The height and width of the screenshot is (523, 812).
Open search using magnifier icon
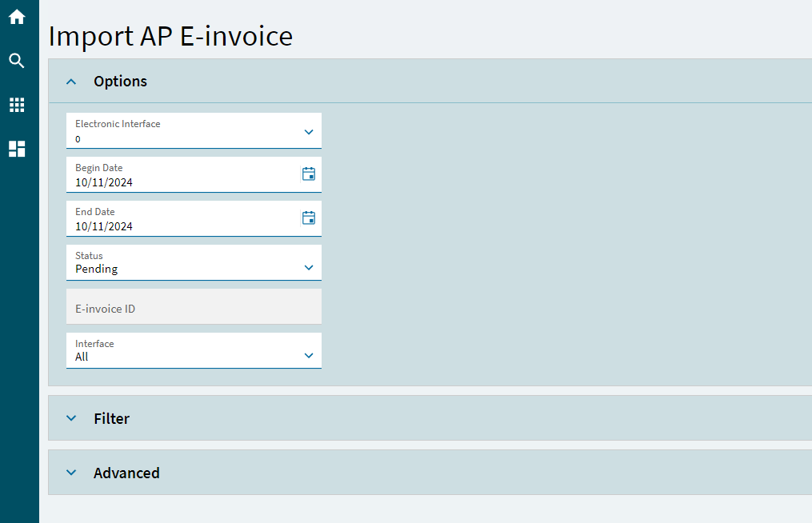click(17, 61)
